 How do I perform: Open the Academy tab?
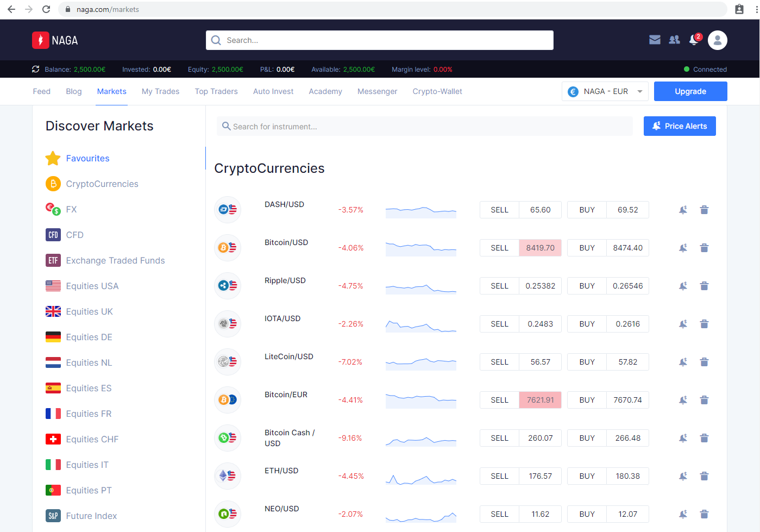pyautogui.click(x=325, y=91)
